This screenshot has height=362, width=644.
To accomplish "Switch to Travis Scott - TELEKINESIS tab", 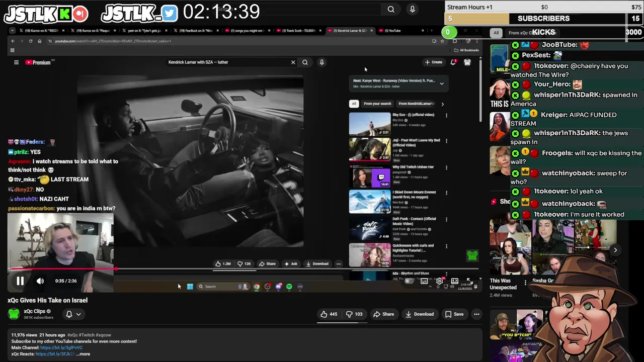I will click(299, 31).
